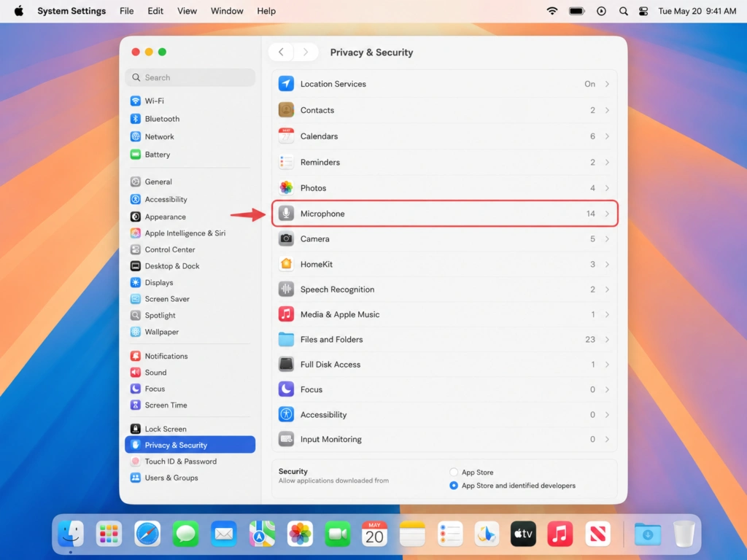Expand the Accessibility privacy row chevron
Image resolution: width=747 pixels, height=560 pixels.
click(607, 415)
